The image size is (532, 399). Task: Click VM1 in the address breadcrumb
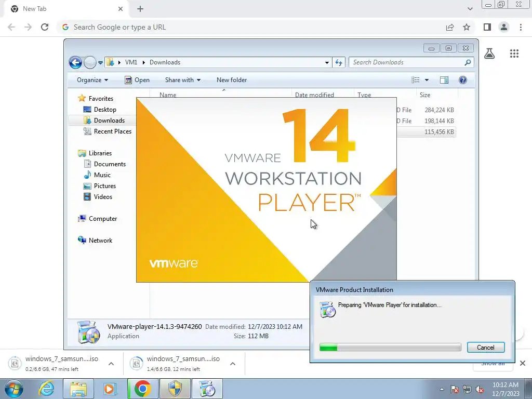click(x=131, y=62)
